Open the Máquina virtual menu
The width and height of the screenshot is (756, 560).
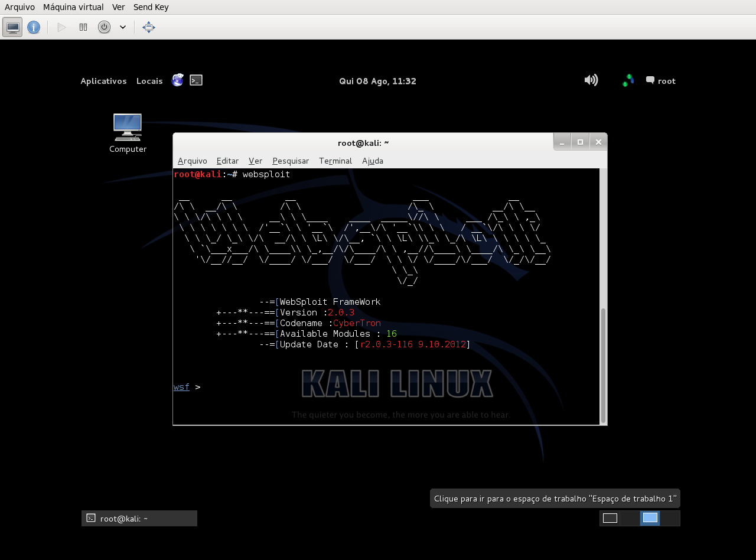click(x=73, y=7)
